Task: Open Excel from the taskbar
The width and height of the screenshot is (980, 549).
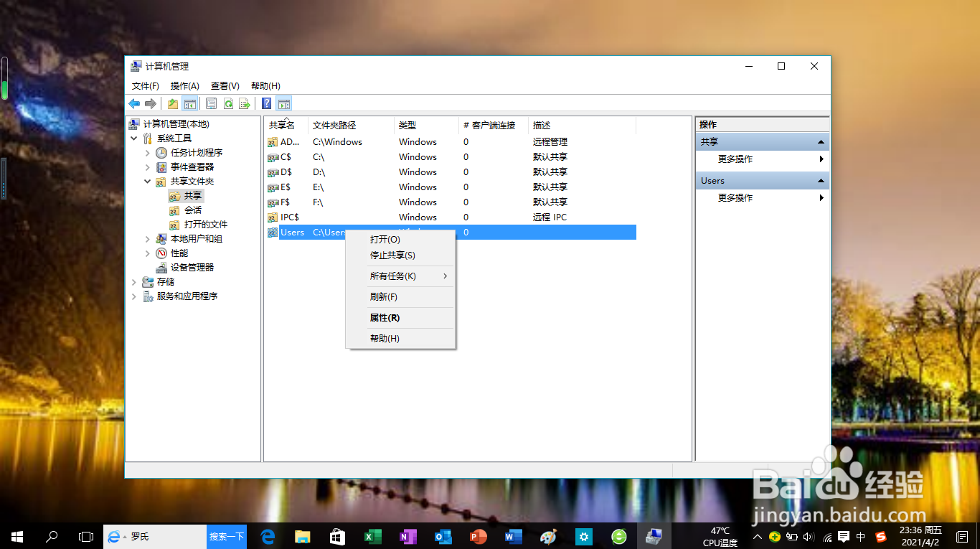Action: [x=372, y=536]
